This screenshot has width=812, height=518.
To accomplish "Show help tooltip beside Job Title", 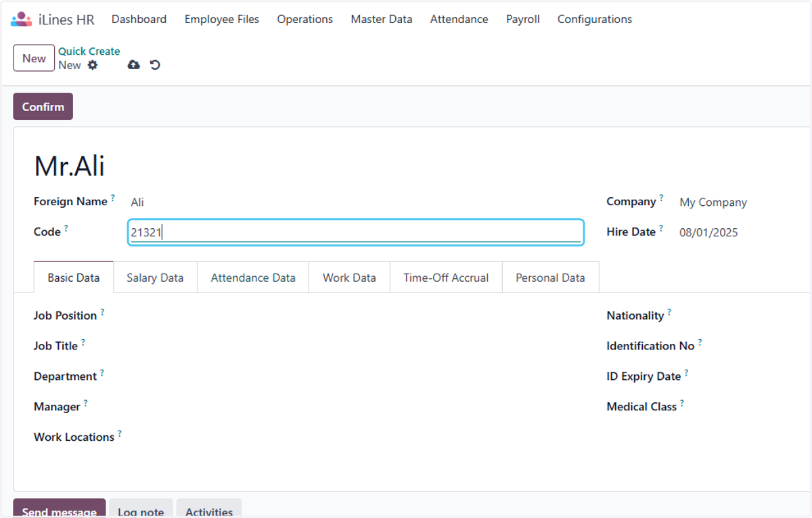I will 83,343.
